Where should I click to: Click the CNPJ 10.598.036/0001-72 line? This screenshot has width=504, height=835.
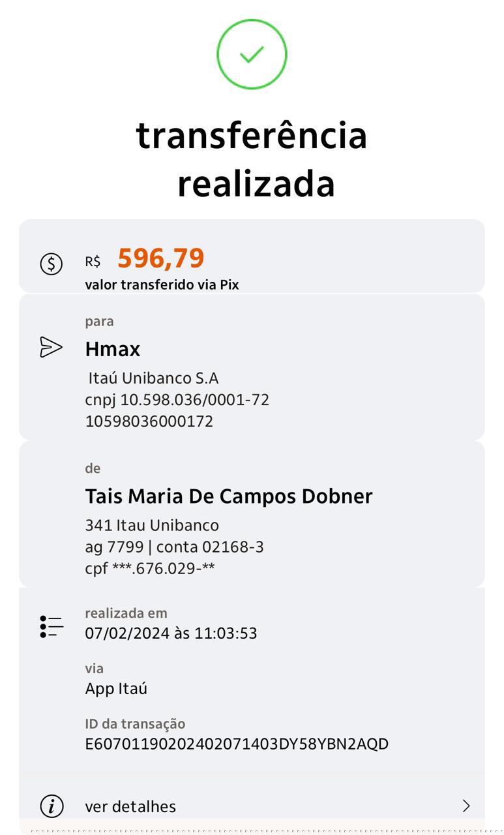coord(177,399)
